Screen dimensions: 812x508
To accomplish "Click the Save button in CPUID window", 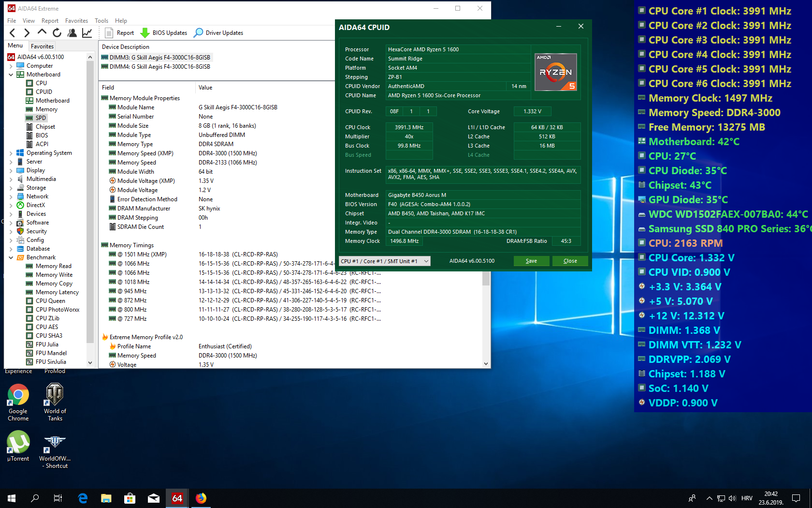I will point(531,261).
